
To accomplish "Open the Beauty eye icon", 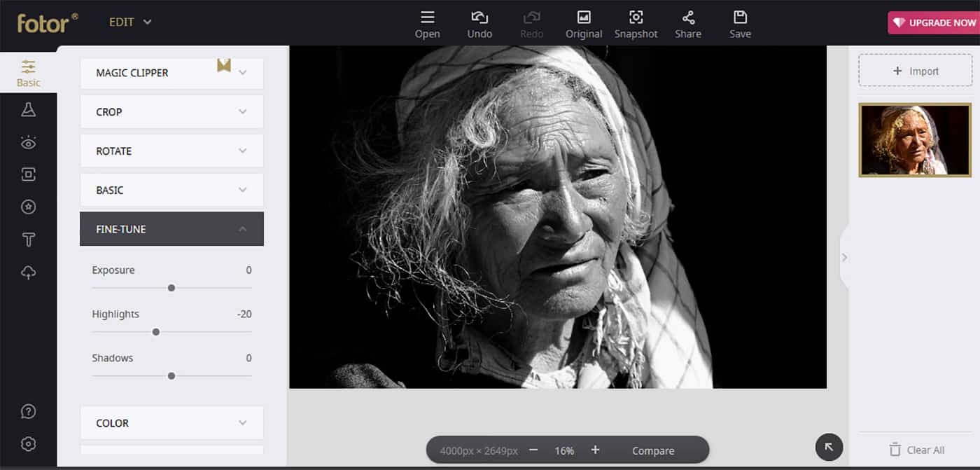I will click(x=29, y=143).
